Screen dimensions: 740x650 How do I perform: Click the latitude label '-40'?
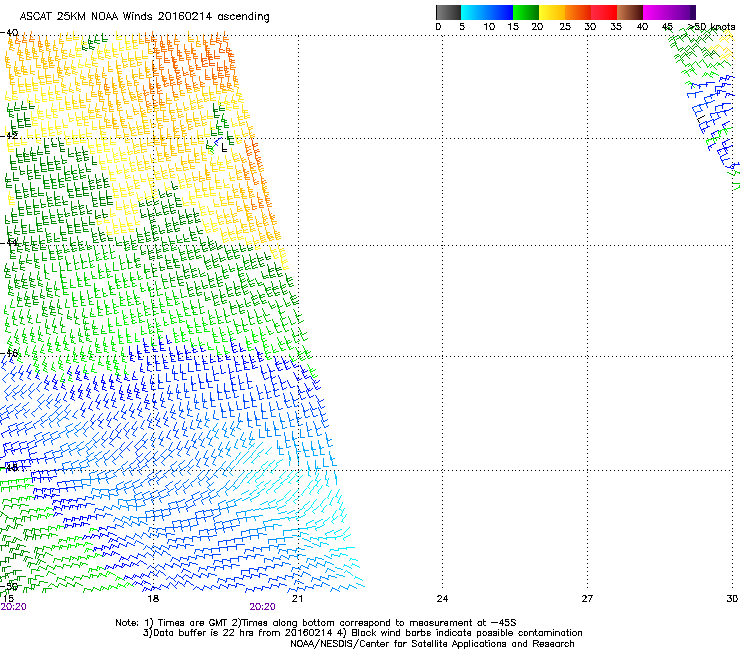tap(9, 33)
